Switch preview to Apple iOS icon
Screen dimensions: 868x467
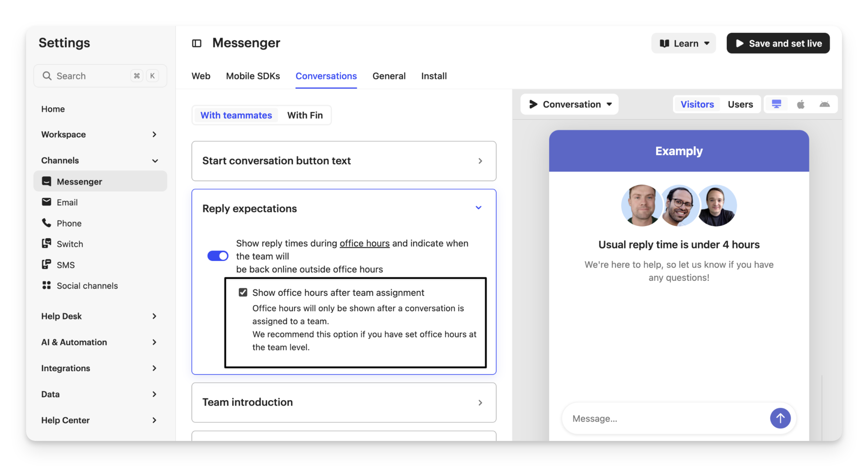[800, 104]
